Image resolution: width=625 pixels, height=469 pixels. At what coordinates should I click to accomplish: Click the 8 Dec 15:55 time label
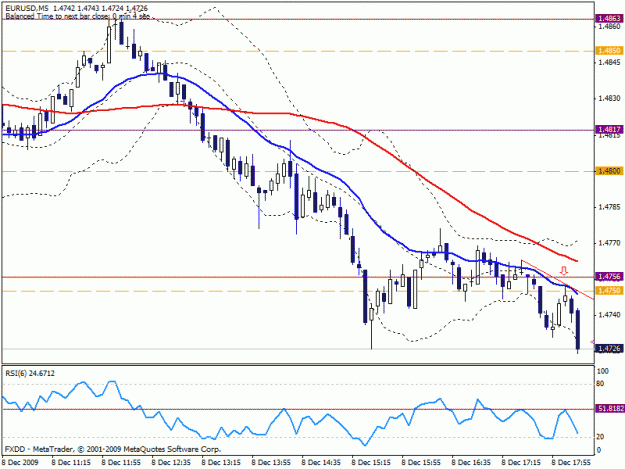421,463
